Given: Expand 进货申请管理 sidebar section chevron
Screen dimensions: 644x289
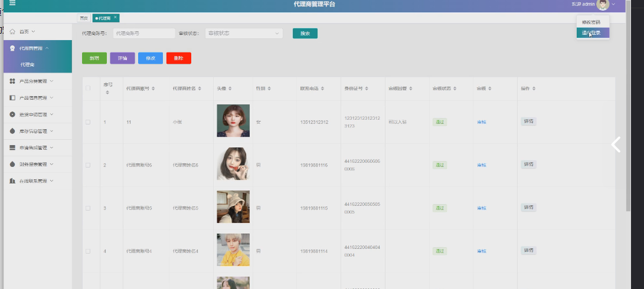Looking at the screenshot, I should point(51,114).
